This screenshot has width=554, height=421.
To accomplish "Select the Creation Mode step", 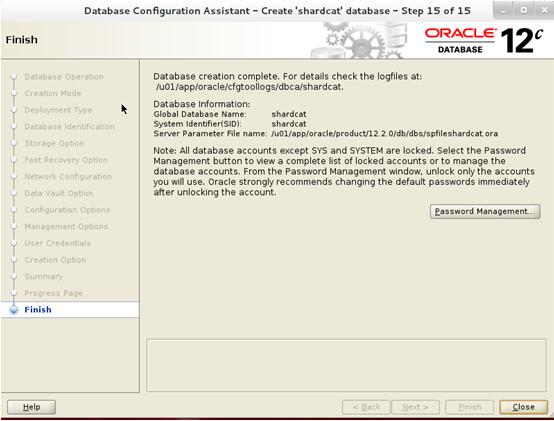I will click(53, 93).
